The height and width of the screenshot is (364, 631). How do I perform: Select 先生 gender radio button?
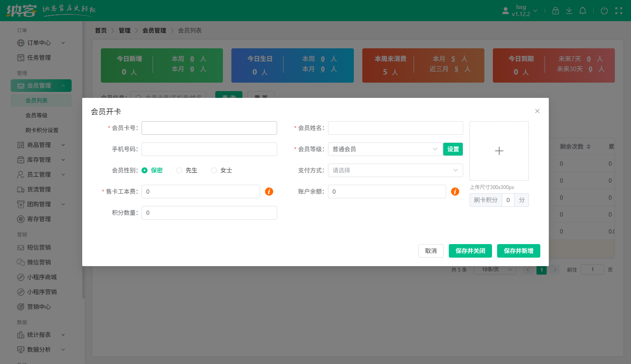[179, 170]
